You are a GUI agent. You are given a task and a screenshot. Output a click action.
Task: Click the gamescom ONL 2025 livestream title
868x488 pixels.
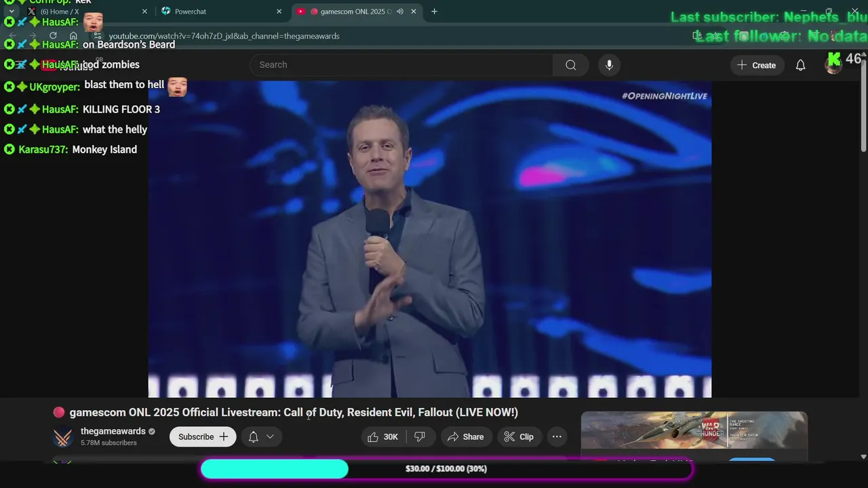[294, 412]
